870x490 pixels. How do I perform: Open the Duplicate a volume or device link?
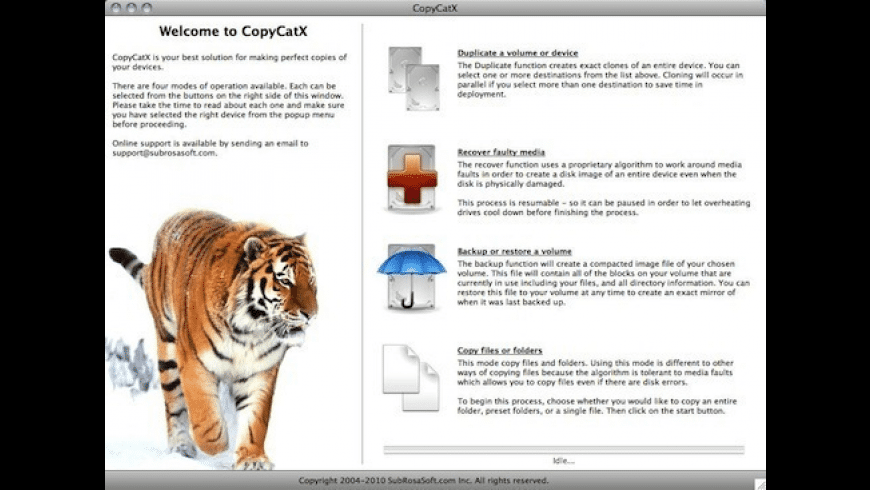click(x=518, y=53)
